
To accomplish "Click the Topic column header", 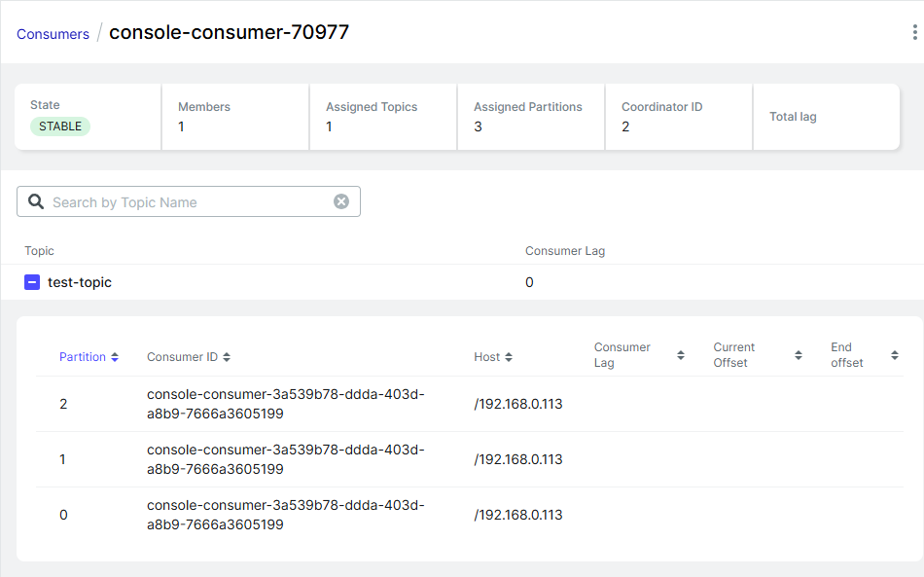I will point(39,250).
